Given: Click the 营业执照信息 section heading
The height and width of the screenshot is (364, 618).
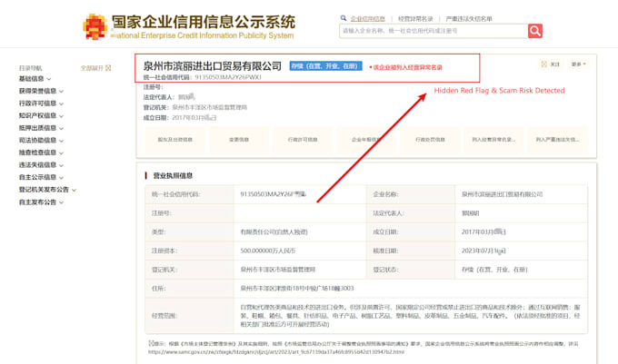Looking at the screenshot, I should [x=173, y=175].
